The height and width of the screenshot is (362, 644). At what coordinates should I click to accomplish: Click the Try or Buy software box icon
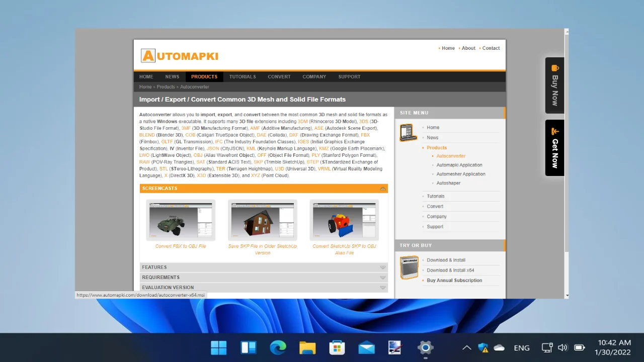click(x=409, y=267)
